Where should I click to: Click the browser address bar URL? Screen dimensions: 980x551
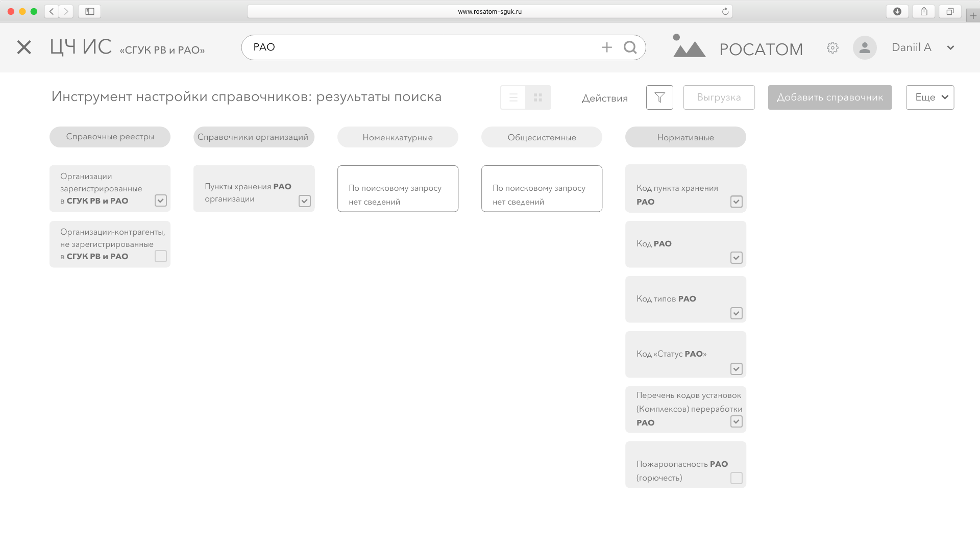pyautogui.click(x=489, y=11)
